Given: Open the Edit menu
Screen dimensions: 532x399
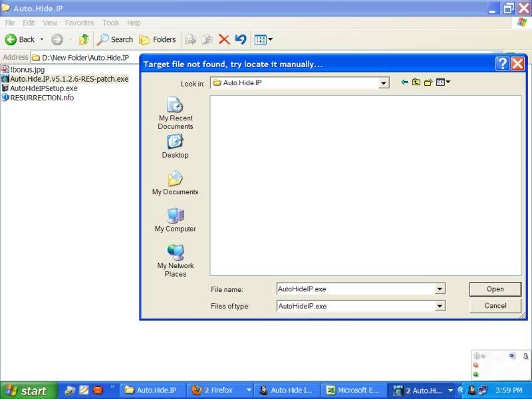Looking at the screenshot, I should (x=29, y=23).
